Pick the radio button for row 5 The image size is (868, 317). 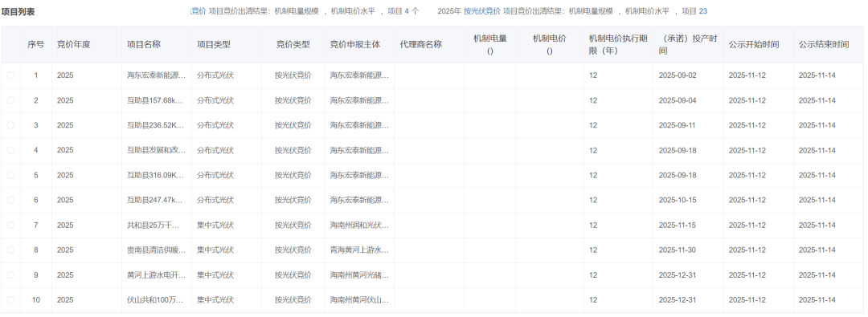pyautogui.click(x=10, y=175)
